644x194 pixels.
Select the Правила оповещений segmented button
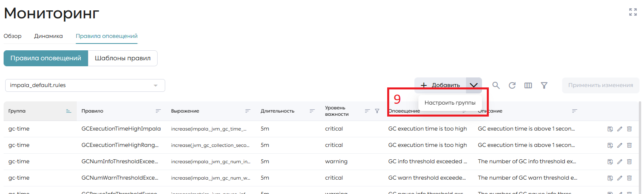point(46,58)
